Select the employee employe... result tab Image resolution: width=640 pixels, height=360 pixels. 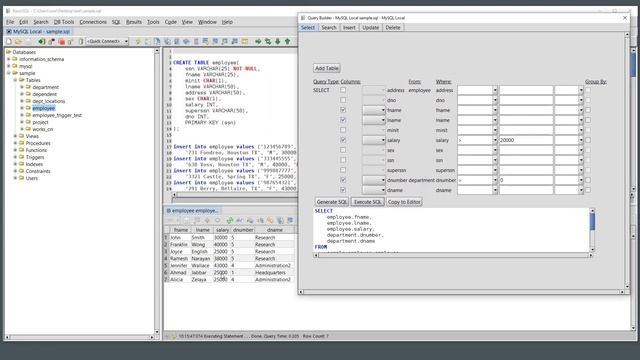(x=192, y=211)
